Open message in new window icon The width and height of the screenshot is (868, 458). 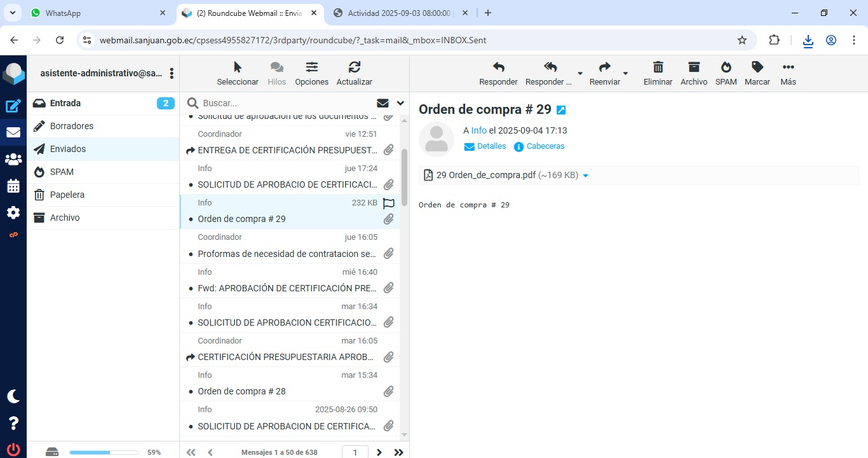(x=561, y=110)
